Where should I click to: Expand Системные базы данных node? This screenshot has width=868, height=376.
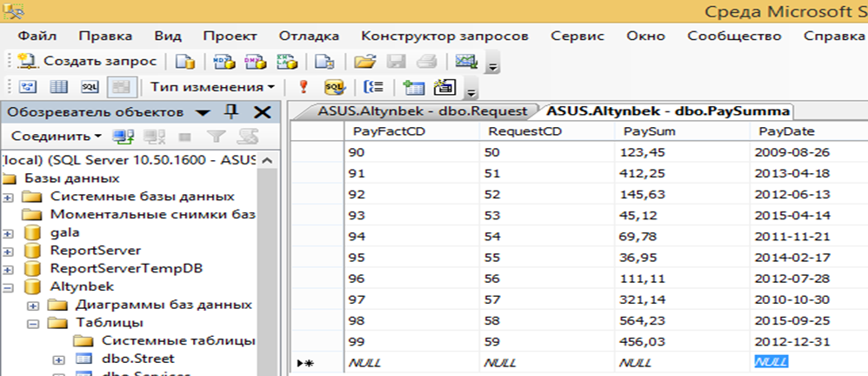(8, 197)
